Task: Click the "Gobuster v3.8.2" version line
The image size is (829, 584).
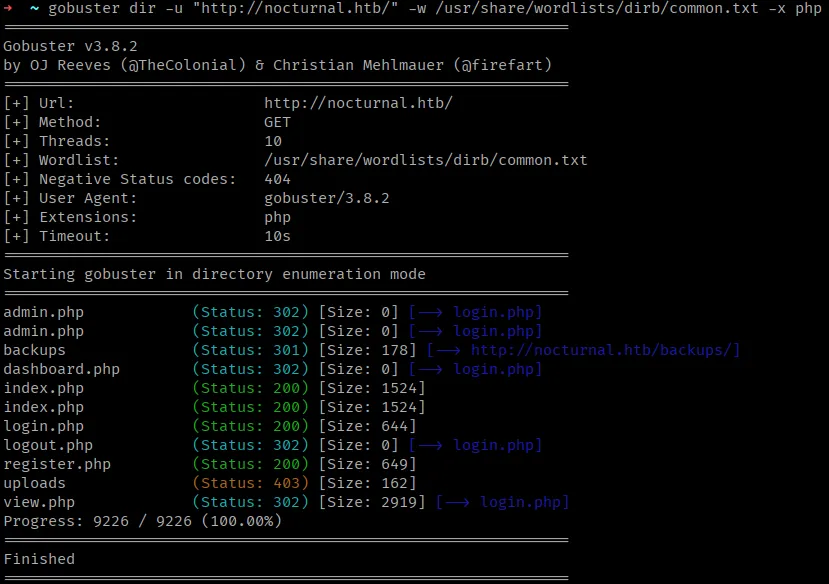Action: pos(70,46)
